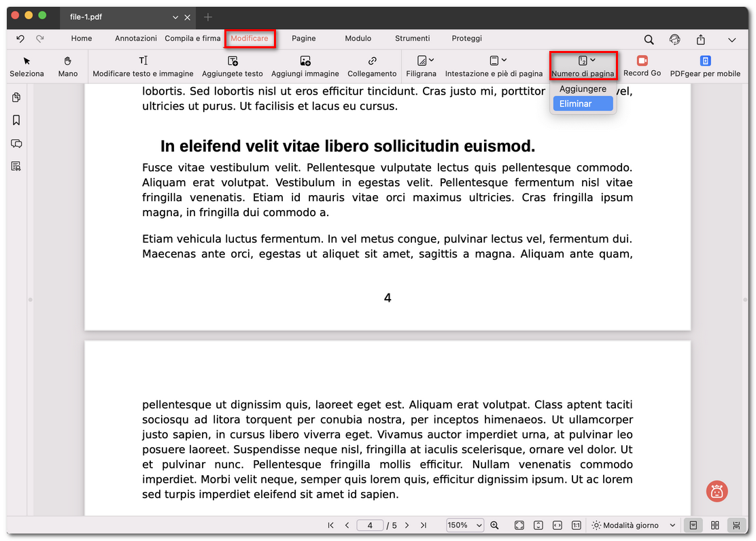Screen dimensions: 756x541
Task: Open the Proteggi menu tab
Action: [x=466, y=39]
